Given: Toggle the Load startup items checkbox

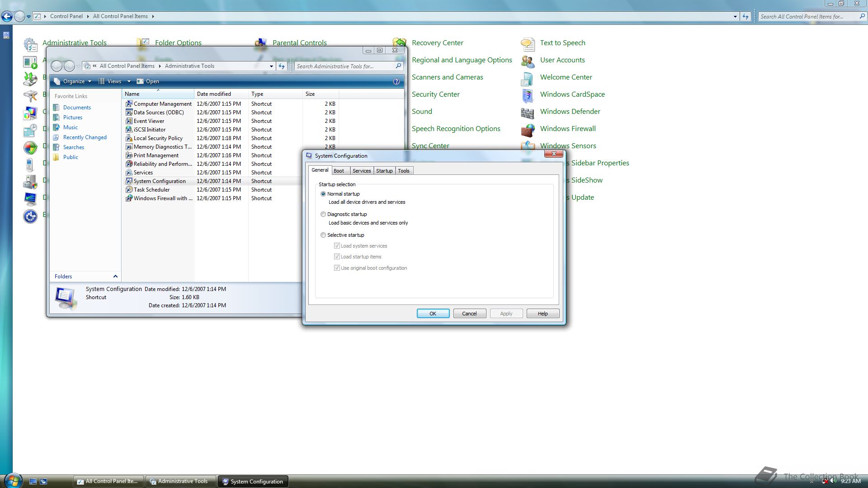Looking at the screenshot, I should pos(337,257).
